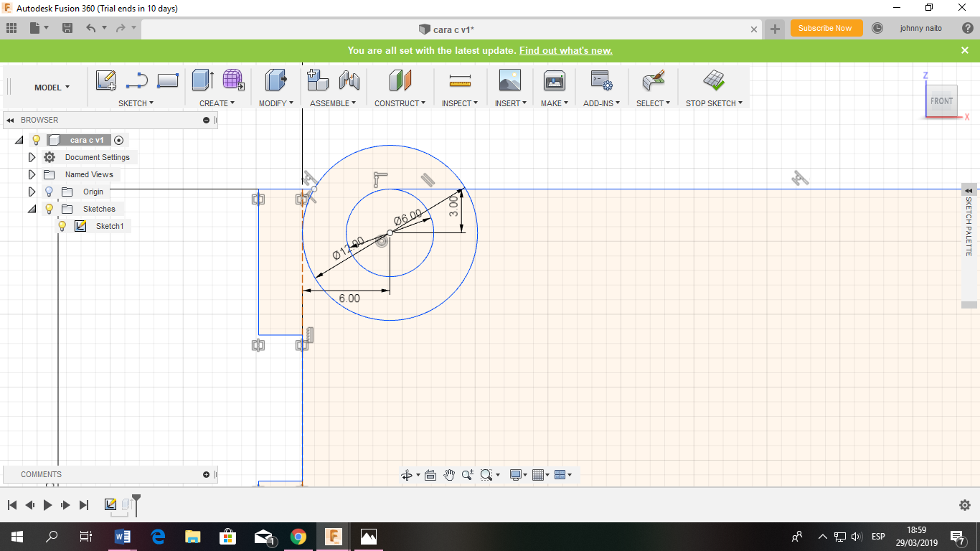
Task: Open the ASSEMBLE menu
Action: click(333, 103)
